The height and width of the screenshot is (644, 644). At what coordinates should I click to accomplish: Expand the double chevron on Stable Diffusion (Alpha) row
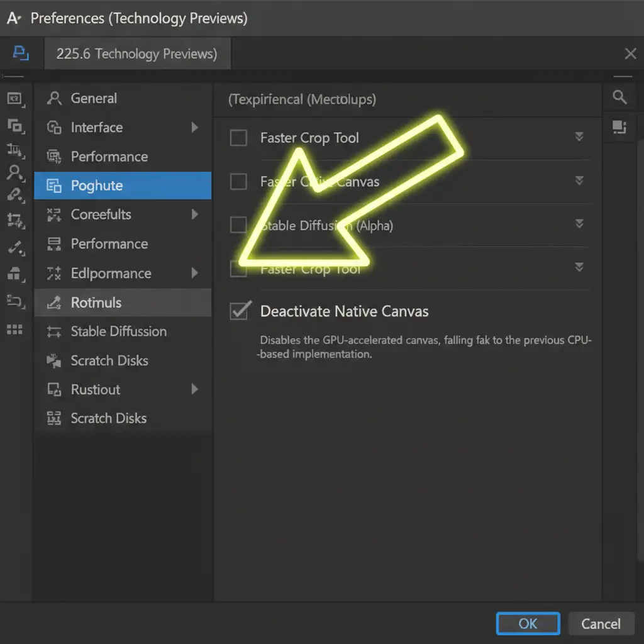click(x=579, y=225)
